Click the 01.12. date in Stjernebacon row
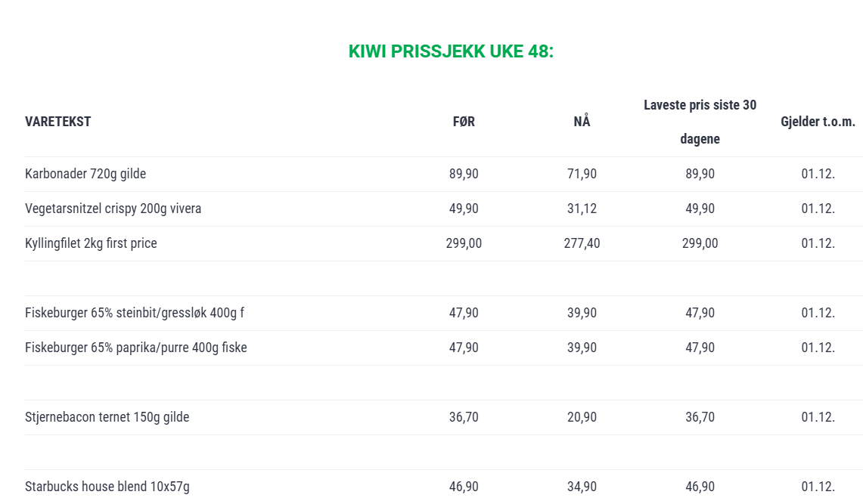 pyautogui.click(x=818, y=416)
